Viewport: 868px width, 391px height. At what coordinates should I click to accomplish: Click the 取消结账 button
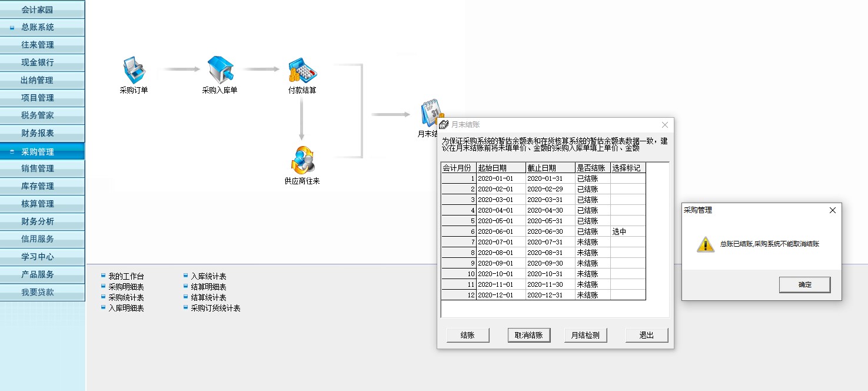point(529,335)
